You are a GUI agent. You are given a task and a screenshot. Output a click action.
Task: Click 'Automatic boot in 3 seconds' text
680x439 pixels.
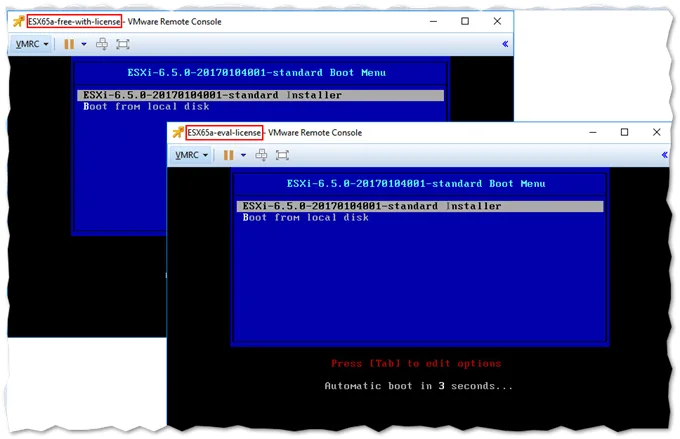click(x=418, y=386)
